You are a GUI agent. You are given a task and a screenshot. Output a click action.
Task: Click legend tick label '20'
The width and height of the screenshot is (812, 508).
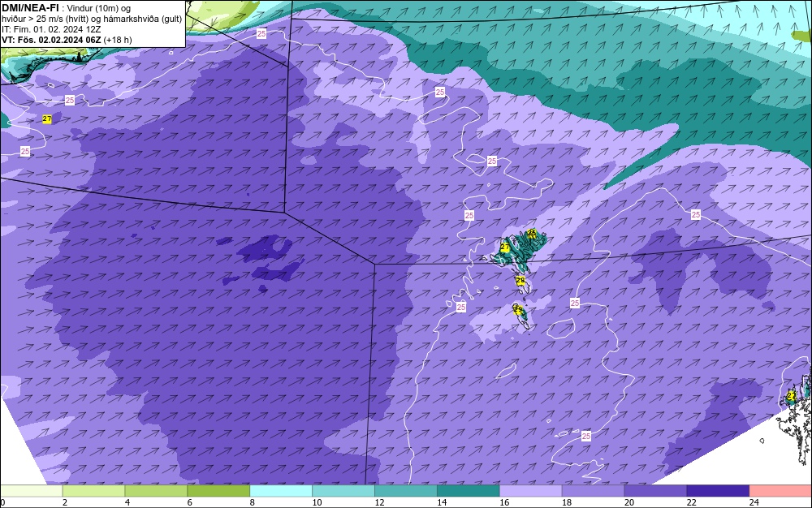click(629, 502)
